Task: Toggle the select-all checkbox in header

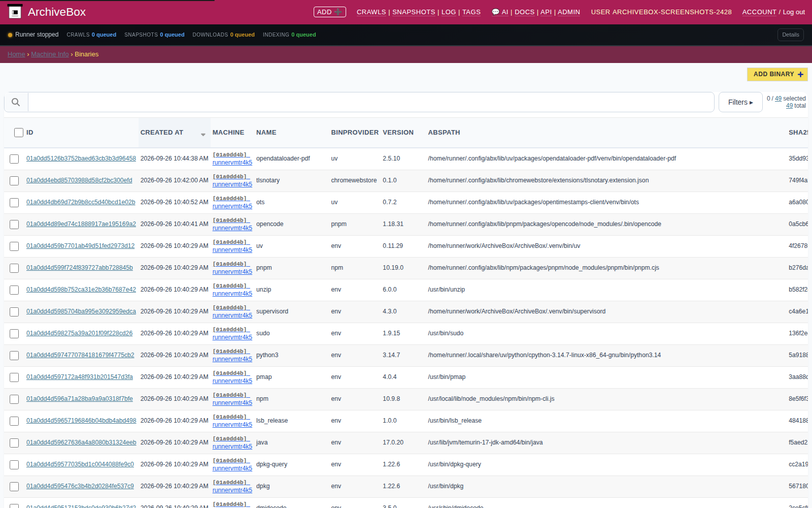Action: tap(19, 133)
